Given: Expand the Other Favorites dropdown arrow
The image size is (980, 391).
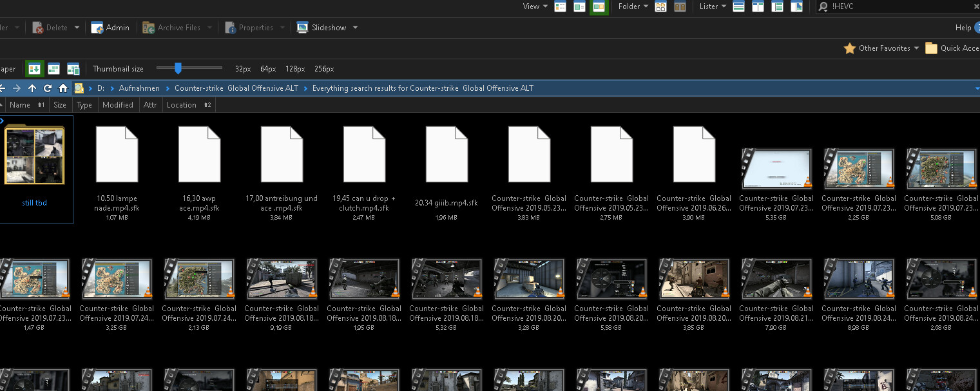Looking at the screenshot, I should pos(916,48).
